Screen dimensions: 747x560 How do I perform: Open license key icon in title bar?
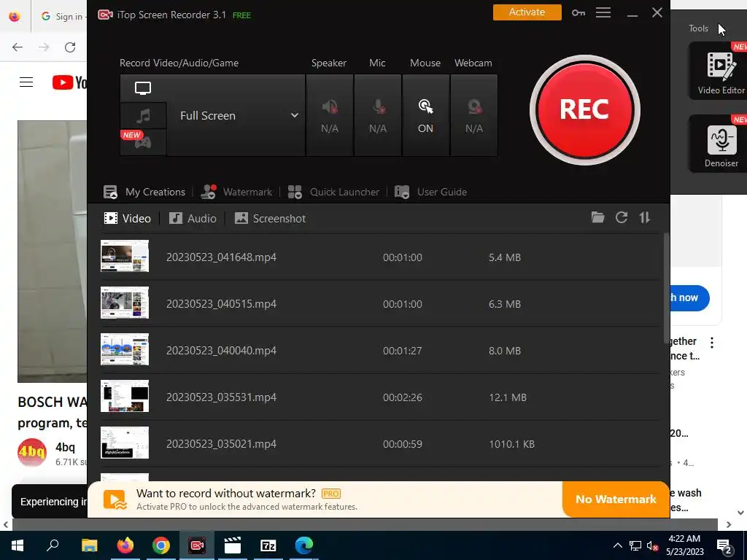pyautogui.click(x=578, y=13)
